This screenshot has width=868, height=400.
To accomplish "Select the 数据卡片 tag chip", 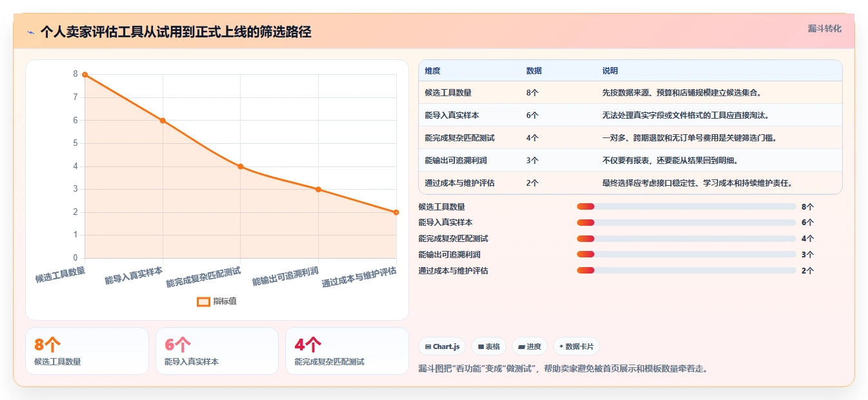I will [x=576, y=346].
